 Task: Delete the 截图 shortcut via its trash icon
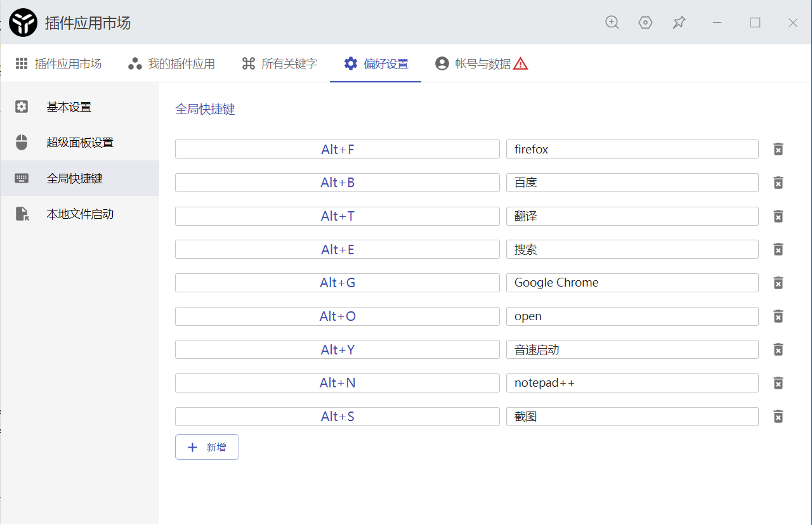(x=778, y=417)
